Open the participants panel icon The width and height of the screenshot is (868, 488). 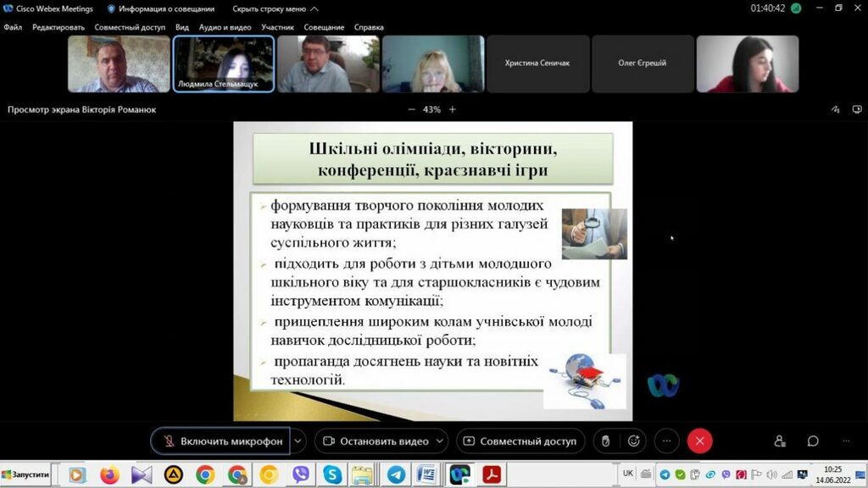click(780, 441)
